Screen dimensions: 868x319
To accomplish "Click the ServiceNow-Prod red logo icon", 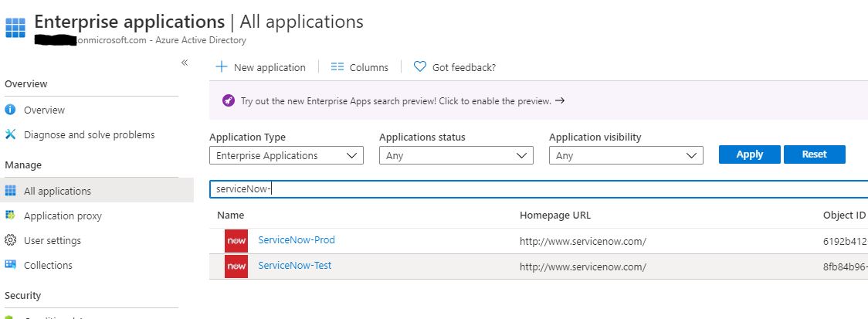I will pyautogui.click(x=236, y=241).
